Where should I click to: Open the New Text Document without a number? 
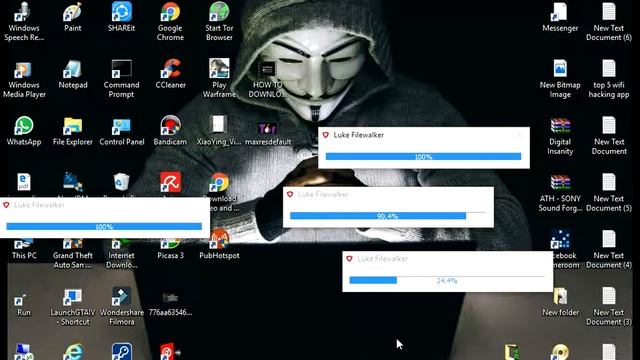pyautogui.click(x=609, y=136)
